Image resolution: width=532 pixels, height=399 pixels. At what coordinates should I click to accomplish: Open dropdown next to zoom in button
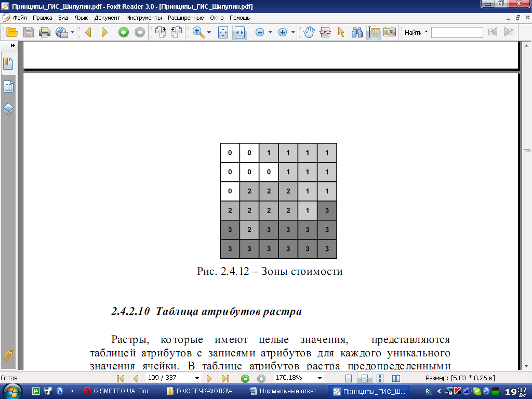[x=293, y=32]
